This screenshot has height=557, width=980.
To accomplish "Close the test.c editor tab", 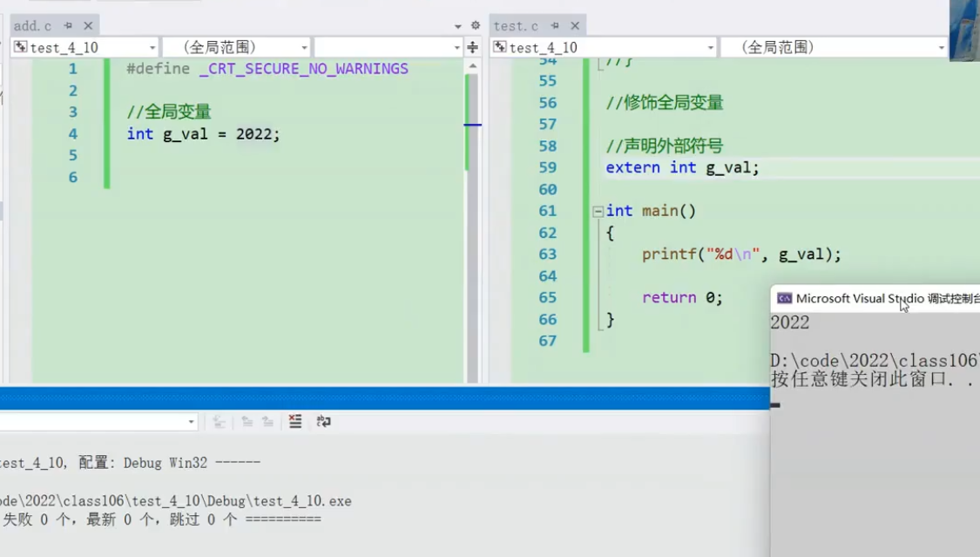I will [x=575, y=25].
